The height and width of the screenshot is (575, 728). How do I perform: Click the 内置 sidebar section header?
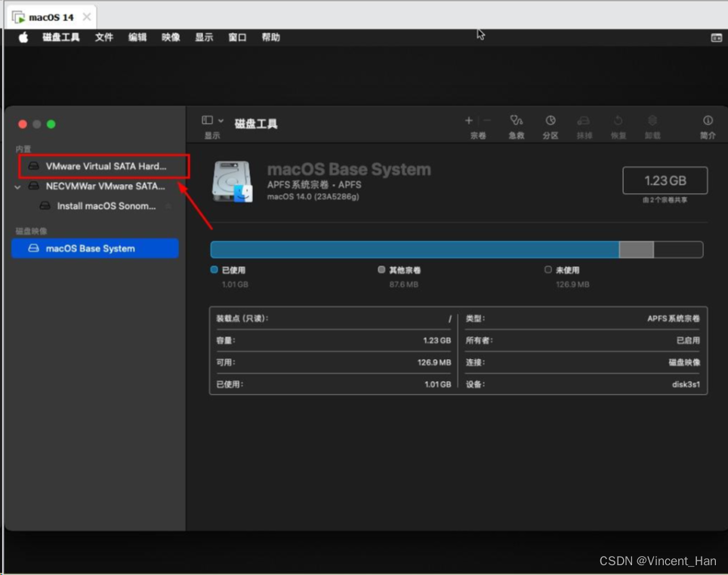tap(23, 149)
